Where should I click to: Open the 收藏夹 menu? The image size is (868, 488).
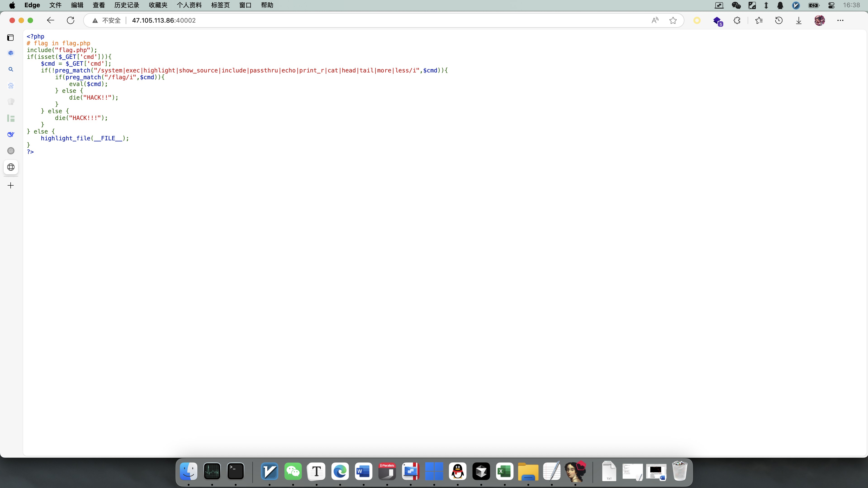click(x=158, y=5)
